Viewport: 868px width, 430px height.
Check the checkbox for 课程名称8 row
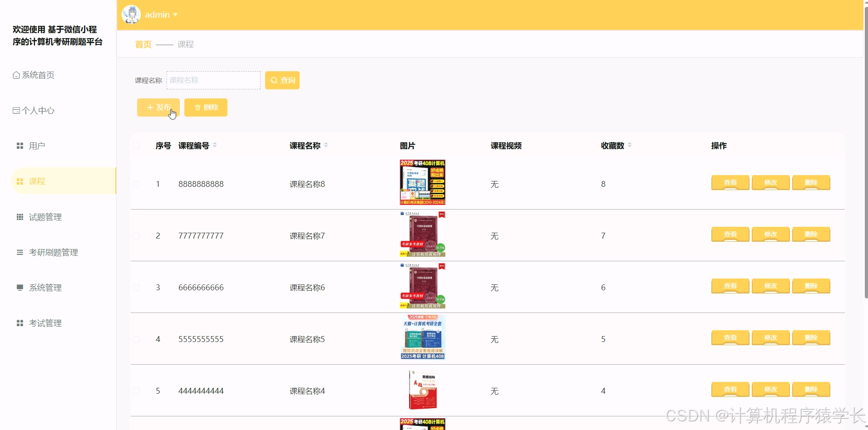pyautogui.click(x=136, y=184)
